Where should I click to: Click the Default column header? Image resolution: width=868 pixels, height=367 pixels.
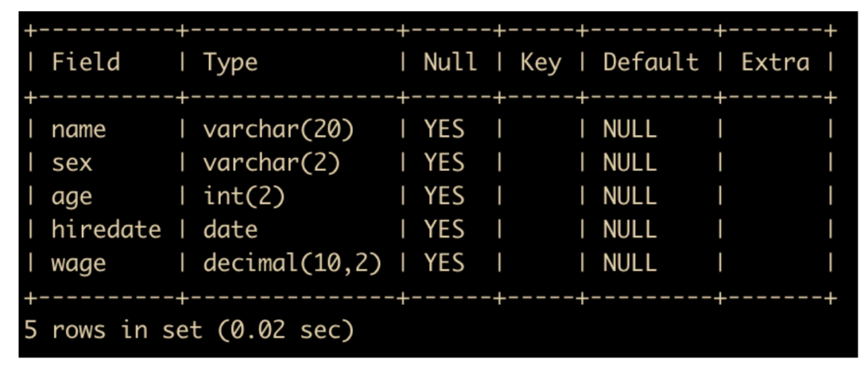tap(650, 62)
